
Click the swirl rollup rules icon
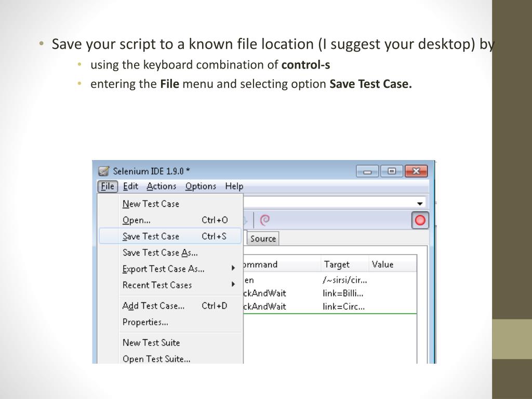click(x=265, y=220)
